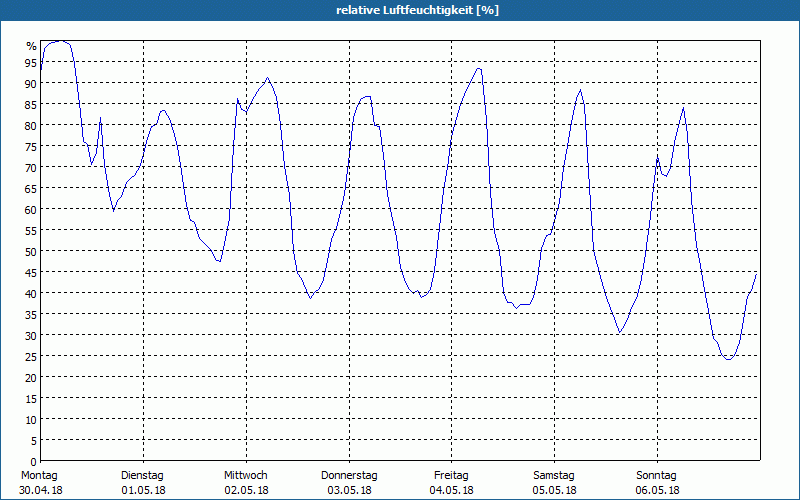Click the 25 tick label on the y-axis

pyautogui.click(x=31, y=356)
